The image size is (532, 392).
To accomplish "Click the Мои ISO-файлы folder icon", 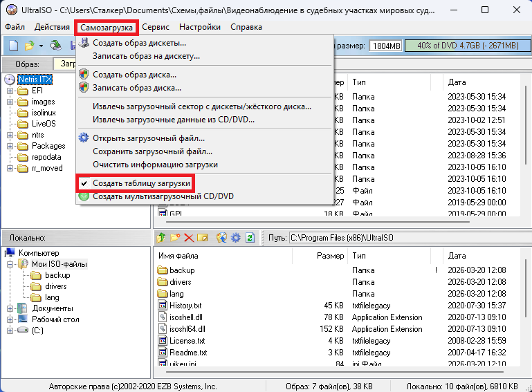I will [23, 264].
